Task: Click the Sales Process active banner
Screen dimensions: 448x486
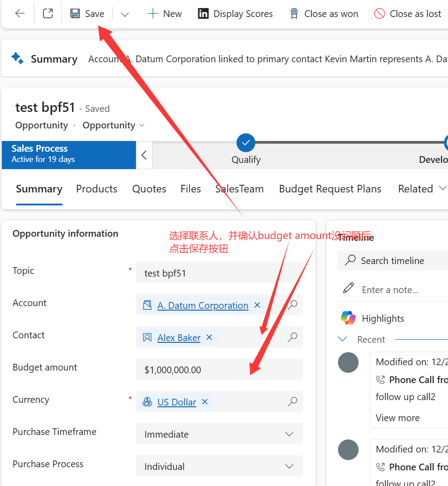Action: 69,155
